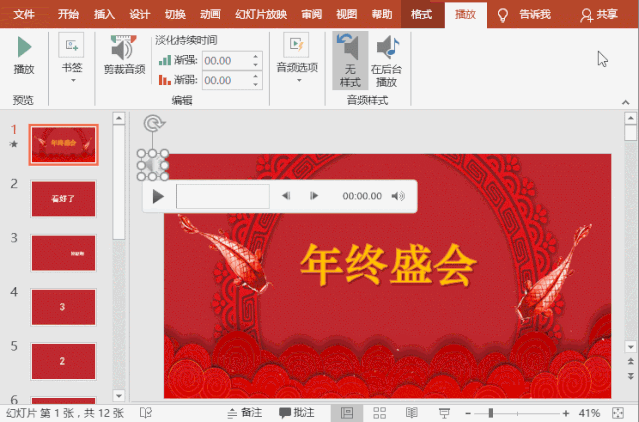Click the audio progress bar in the player
This screenshot has height=422, width=639.
222,196
